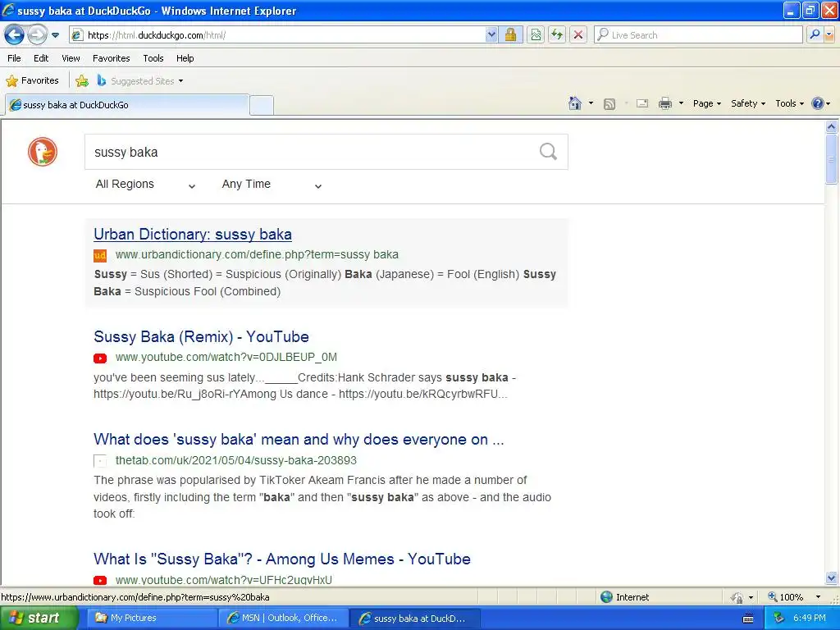840x630 pixels.
Task: Go back with the Back arrow button
Action: pyautogui.click(x=15, y=35)
